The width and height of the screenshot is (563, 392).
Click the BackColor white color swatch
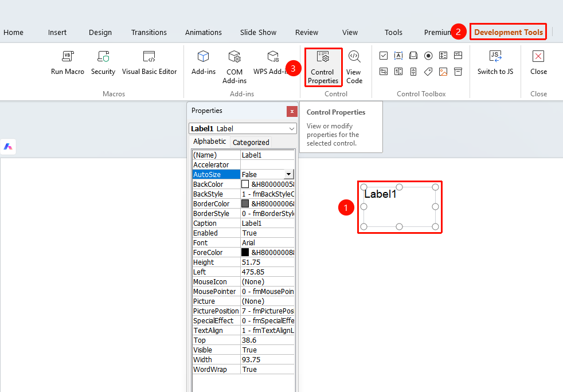pos(245,184)
